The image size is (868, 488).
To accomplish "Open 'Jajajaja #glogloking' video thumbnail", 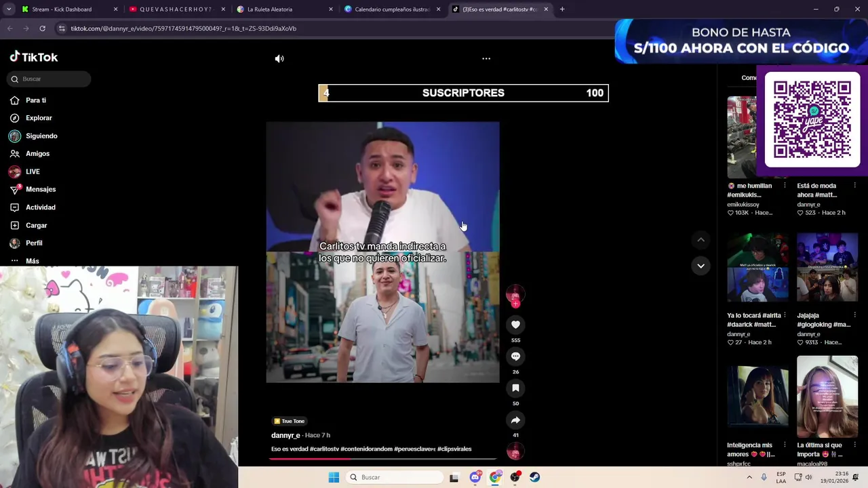I will tap(827, 267).
